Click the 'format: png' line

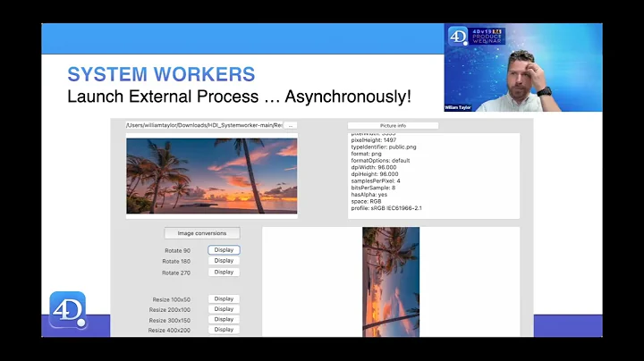366,154
